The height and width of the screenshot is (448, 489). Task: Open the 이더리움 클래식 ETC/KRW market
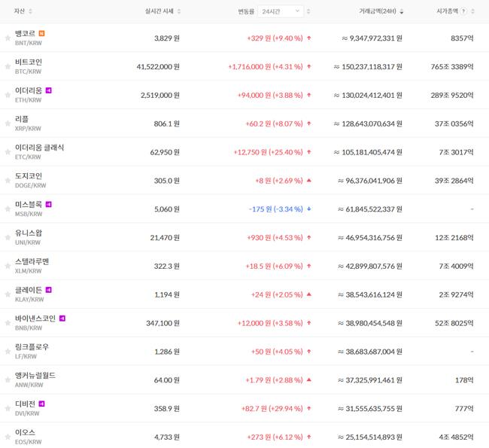39,152
